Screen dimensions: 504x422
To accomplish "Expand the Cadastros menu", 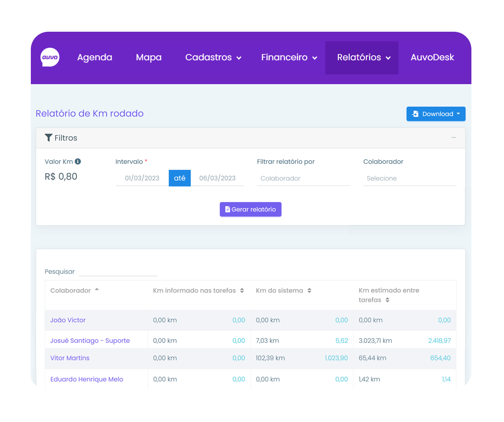I will click(213, 58).
